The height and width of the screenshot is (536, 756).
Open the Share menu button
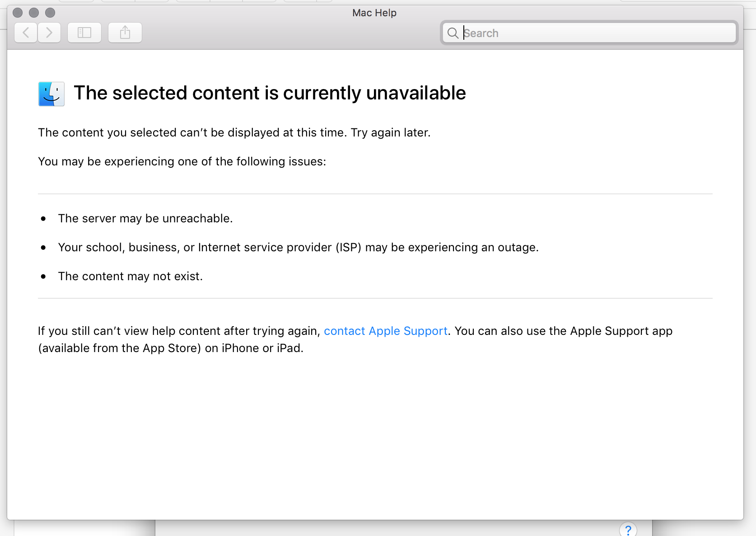[x=125, y=33]
